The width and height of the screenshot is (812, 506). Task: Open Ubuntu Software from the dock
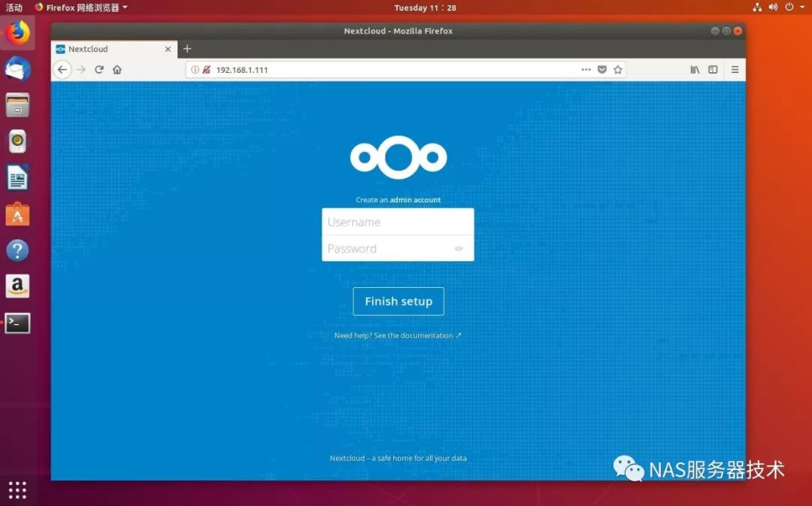pos(17,214)
